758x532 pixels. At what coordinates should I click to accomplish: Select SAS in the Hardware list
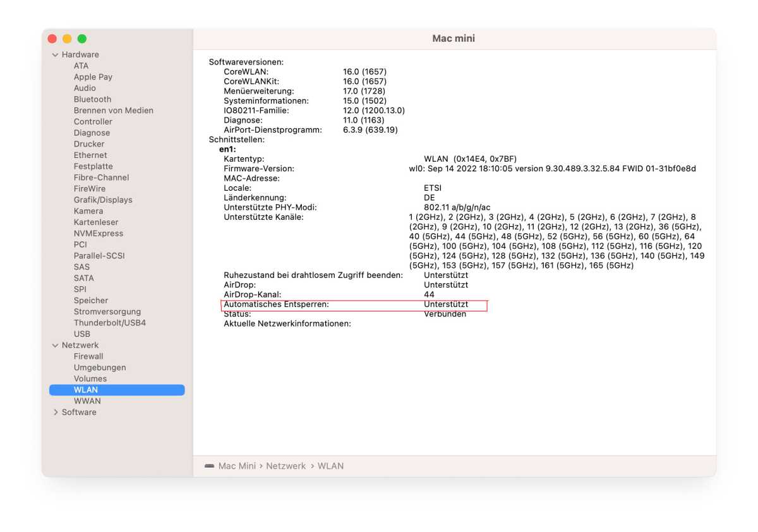[81, 267]
